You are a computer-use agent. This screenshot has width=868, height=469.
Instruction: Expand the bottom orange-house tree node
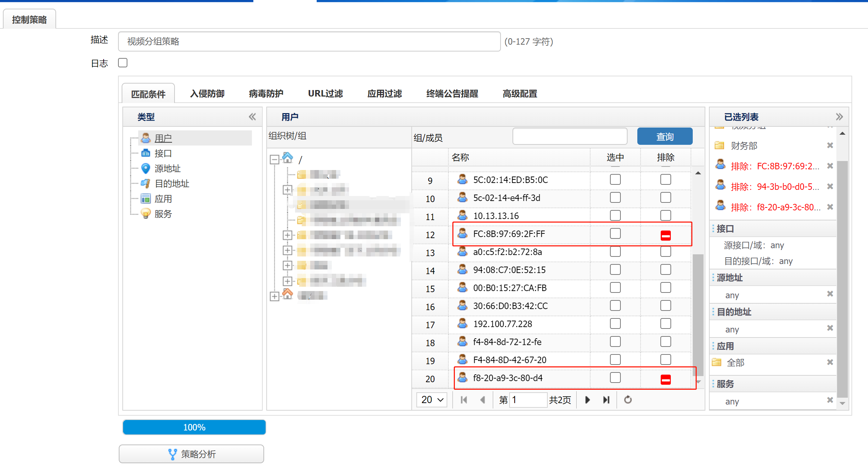point(274,296)
